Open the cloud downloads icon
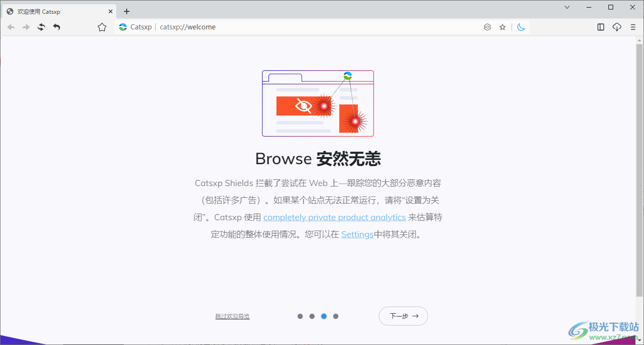The width and height of the screenshot is (644, 345). (617, 28)
